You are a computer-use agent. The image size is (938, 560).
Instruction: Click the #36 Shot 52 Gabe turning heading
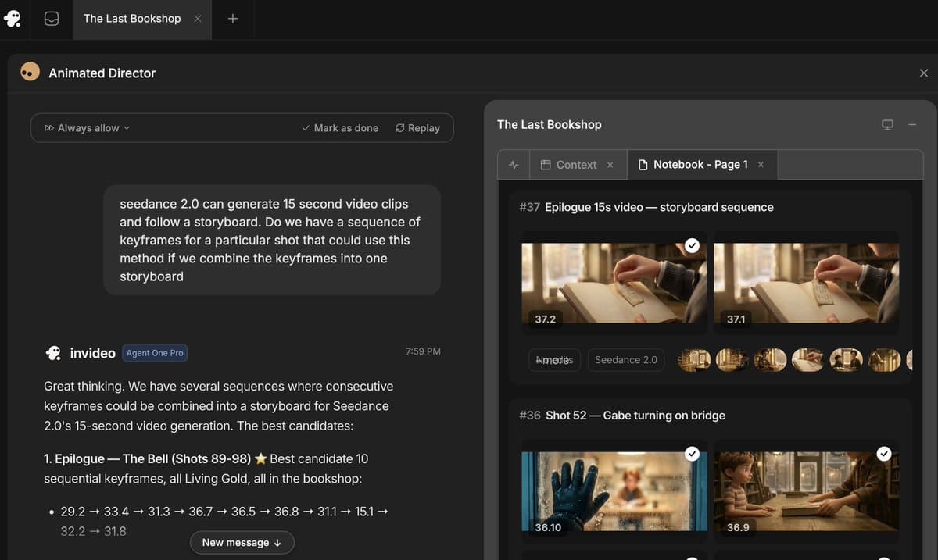(x=622, y=416)
